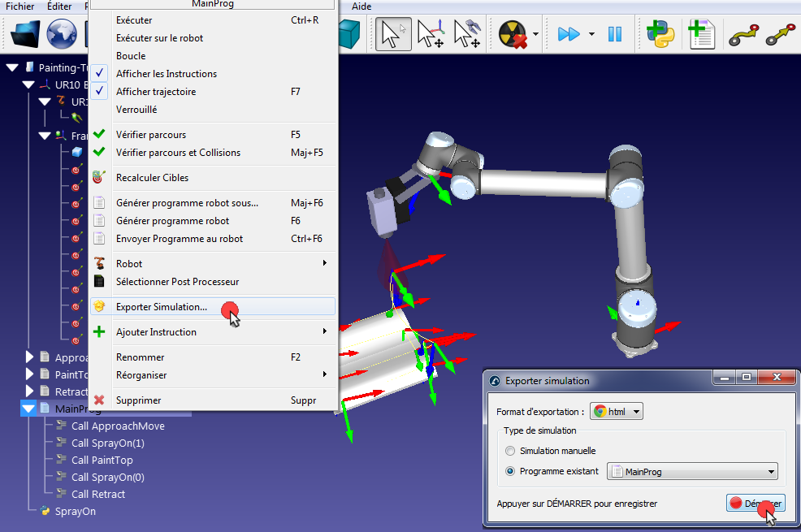Viewport: 801px width, 532px height.
Task: Click the open folder icon in toolbar
Action: click(x=25, y=33)
